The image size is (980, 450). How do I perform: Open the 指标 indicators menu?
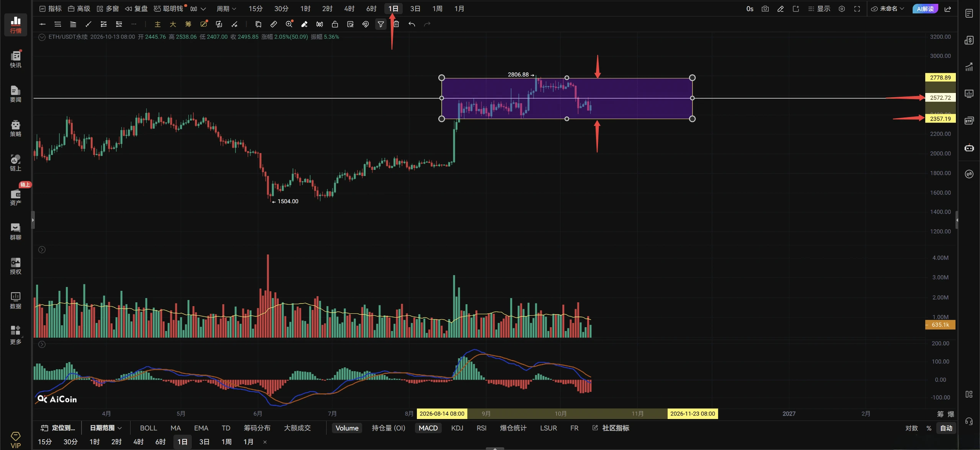click(51, 8)
